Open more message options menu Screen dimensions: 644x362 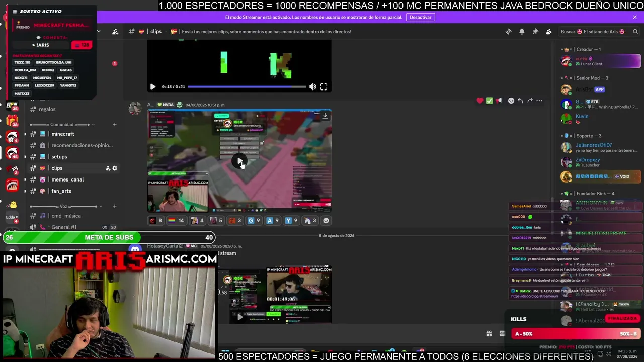point(539,101)
